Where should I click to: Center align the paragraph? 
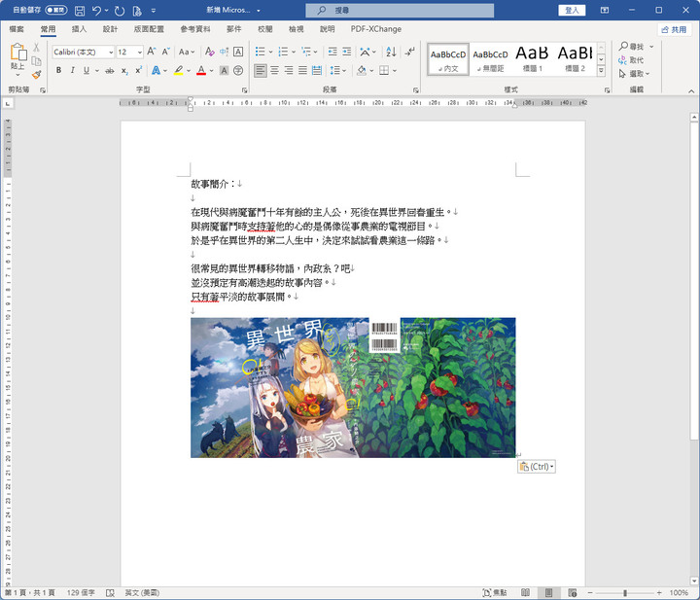[x=274, y=71]
